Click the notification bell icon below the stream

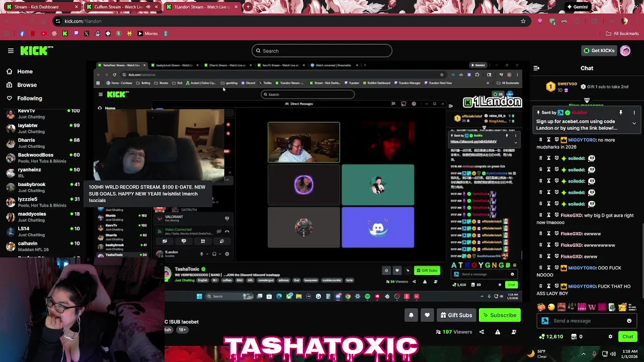(x=411, y=315)
